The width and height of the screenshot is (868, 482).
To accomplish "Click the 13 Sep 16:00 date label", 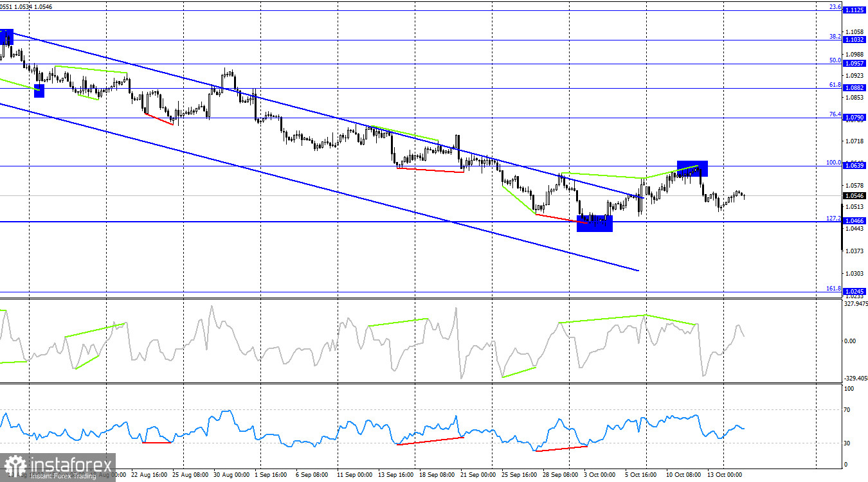I will point(397,476).
